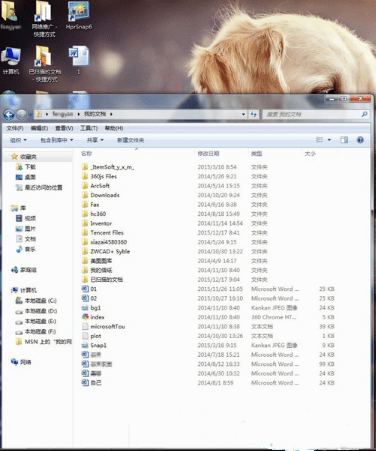This screenshot has width=376, height=451.
Task: Click the change view icon
Action: click(320, 140)
